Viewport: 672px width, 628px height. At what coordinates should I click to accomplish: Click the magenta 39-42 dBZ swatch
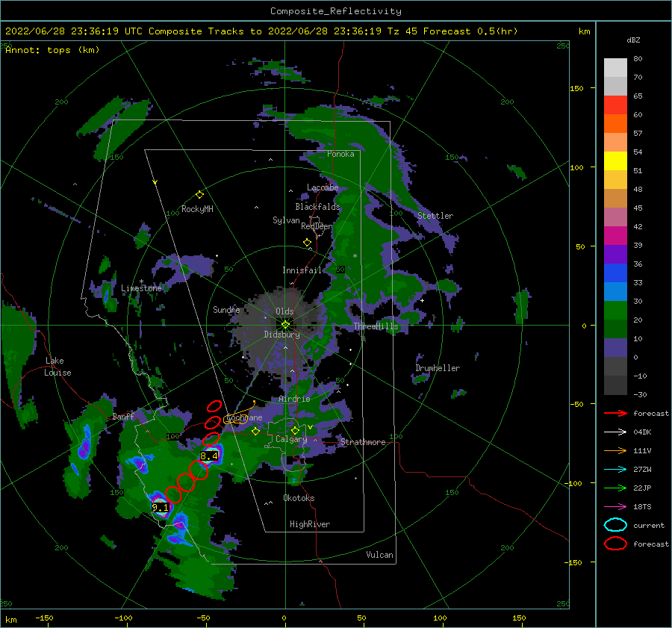[x=615, y=236]
